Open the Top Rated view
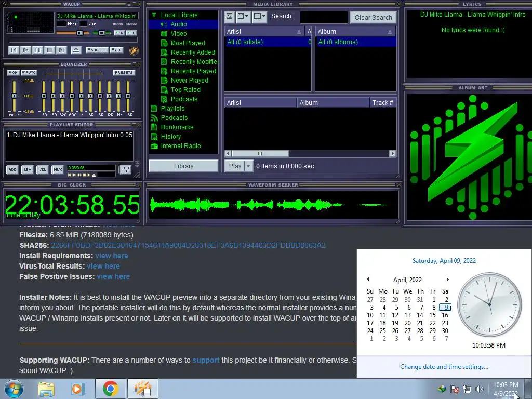 tap(185, 89)
